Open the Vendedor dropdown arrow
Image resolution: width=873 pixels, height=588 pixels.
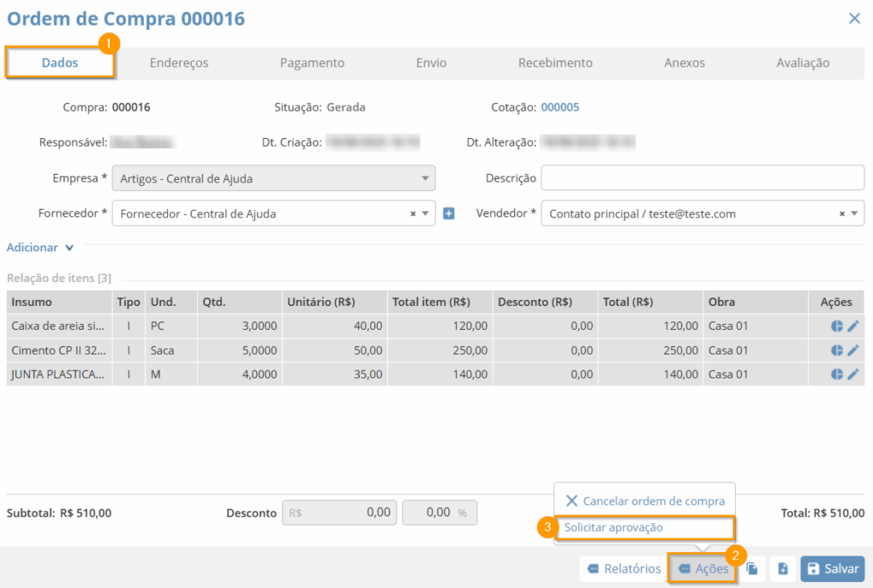point(854,214)
